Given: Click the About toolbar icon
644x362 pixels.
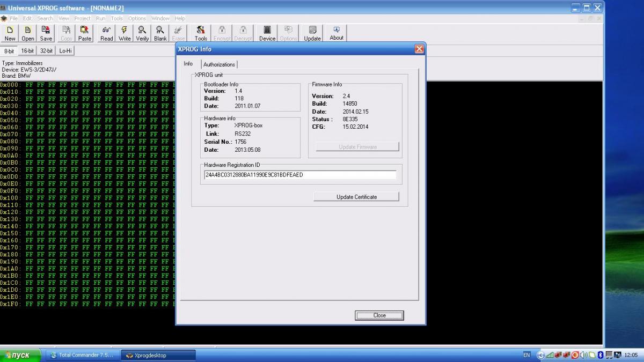Looking at the screenshot, I should [336, 33].
